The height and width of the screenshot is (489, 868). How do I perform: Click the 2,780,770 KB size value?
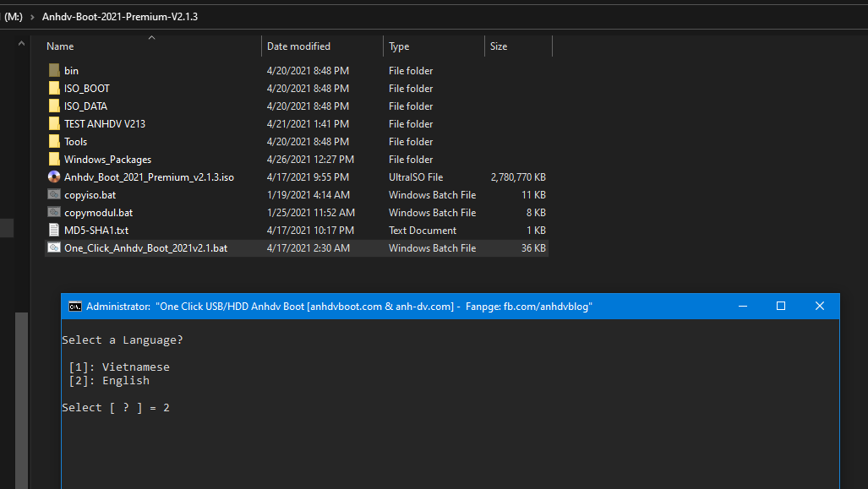tap(518, 177)
